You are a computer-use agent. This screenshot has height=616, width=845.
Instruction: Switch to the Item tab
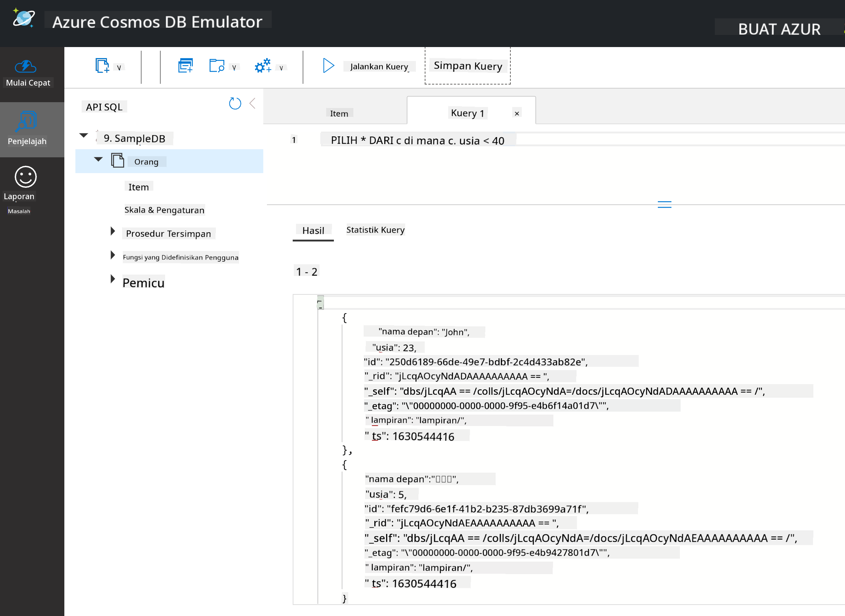[x=339, y=113]
